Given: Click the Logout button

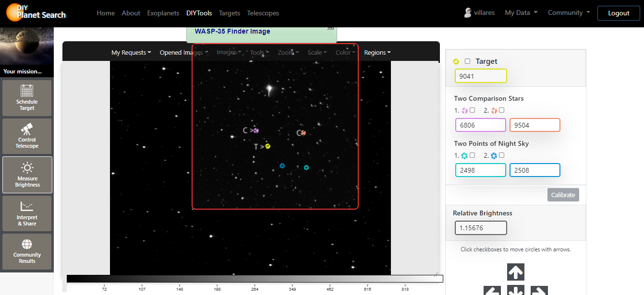Looking at the screenshot, I should (x=619, y=13).
